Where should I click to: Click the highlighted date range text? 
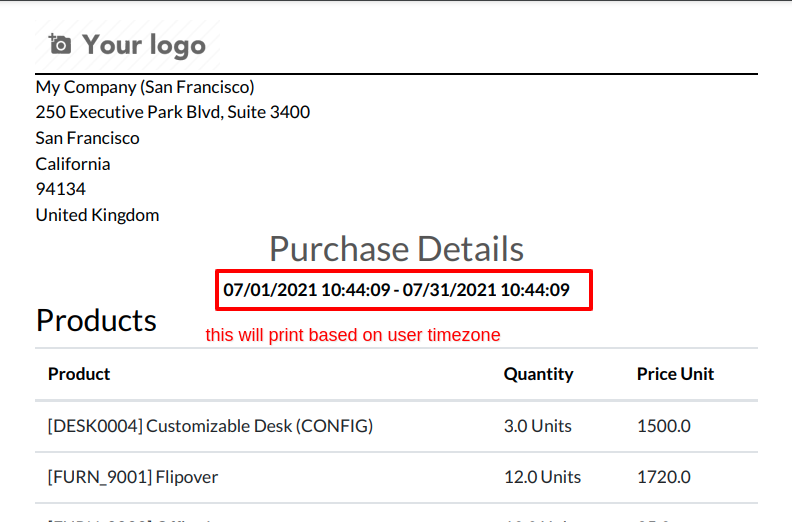click(397, 290)
